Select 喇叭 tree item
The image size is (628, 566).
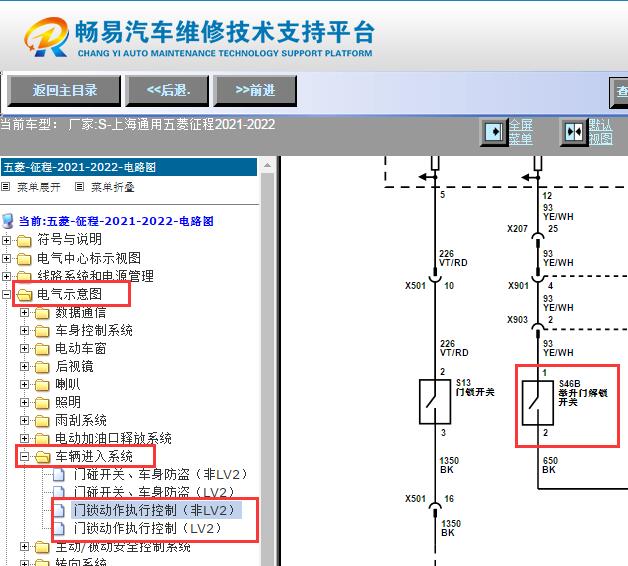68,385
